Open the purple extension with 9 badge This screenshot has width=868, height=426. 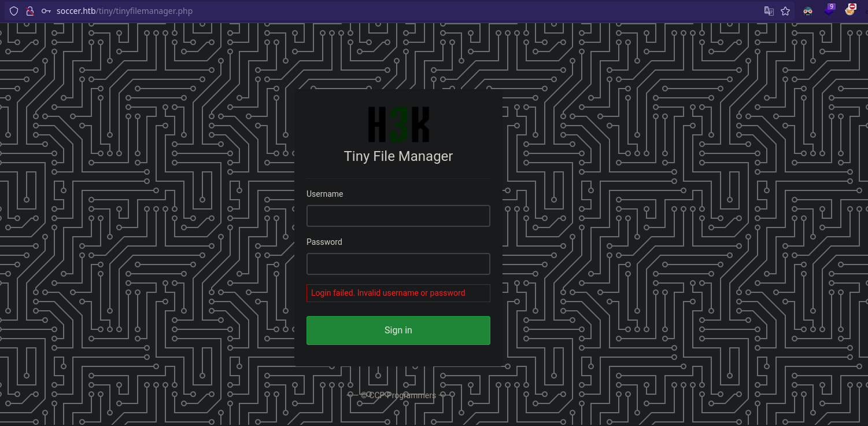pos(829,10)
